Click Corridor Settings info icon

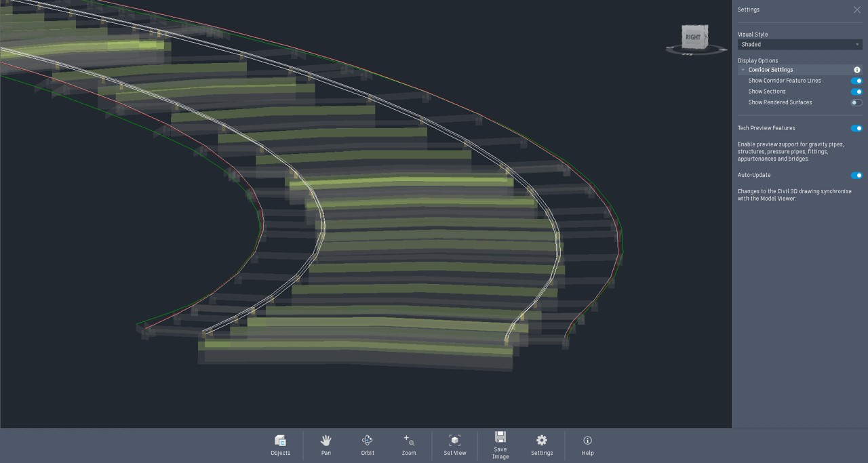pyautogui.click(x=857, y=70)
